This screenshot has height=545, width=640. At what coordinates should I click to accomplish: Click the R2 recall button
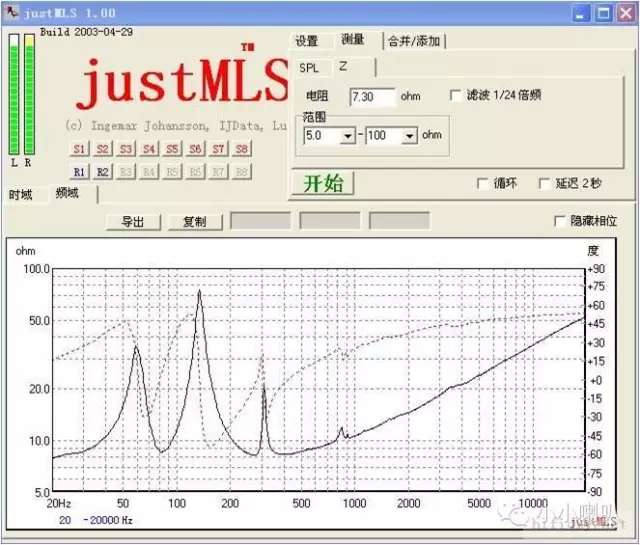pos(103,172)
